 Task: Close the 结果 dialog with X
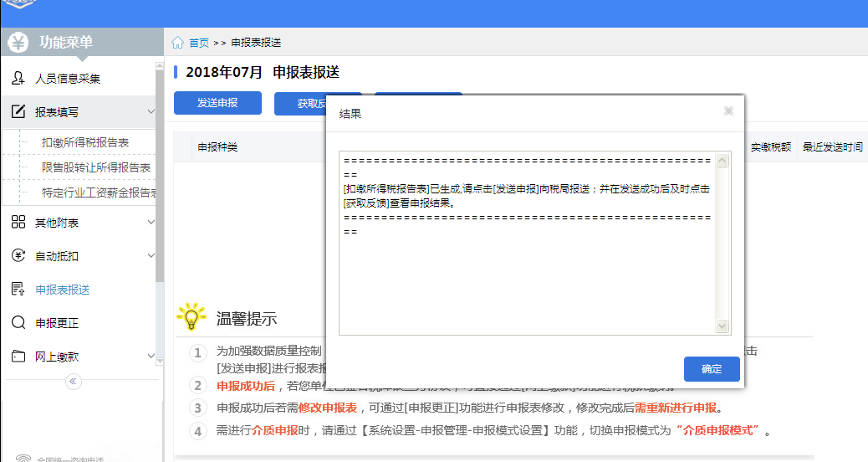pos(728,111)
